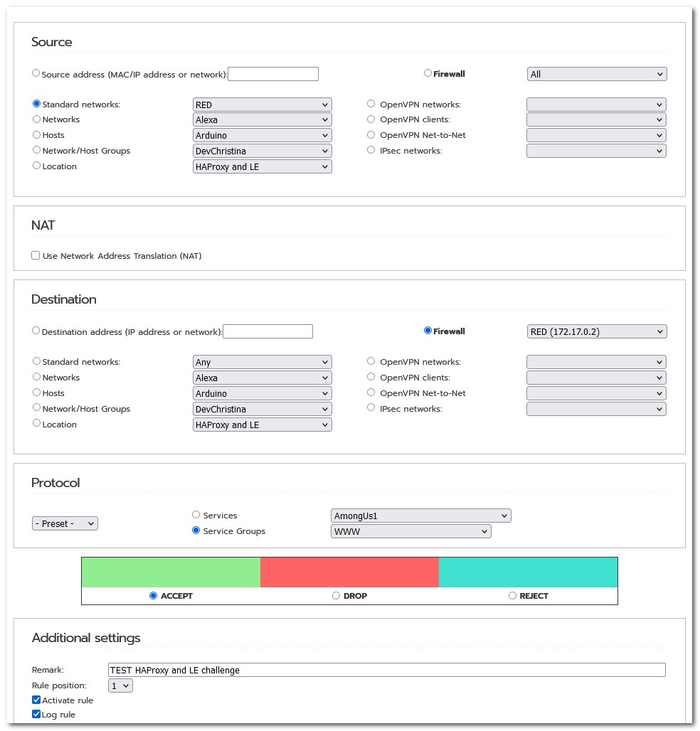Viewport: 700px width, 731px height.
Task: Select the Services radio button
Action: (196, 515)
